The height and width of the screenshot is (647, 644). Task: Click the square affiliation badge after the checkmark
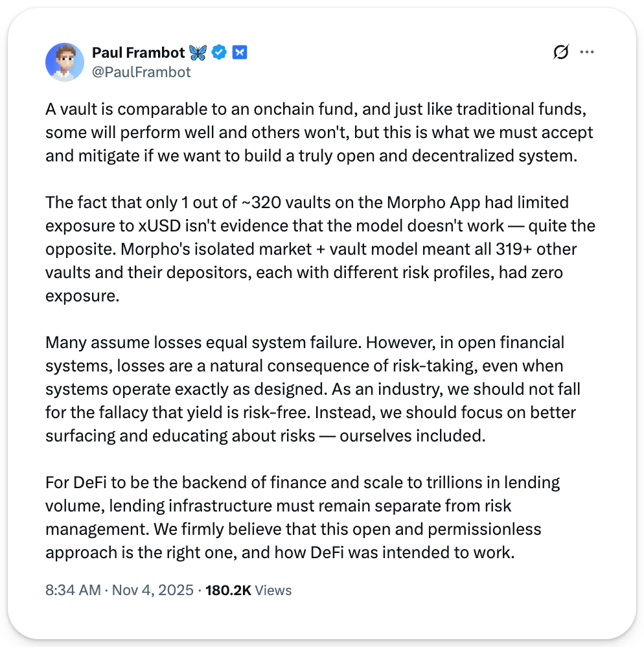tap(240, 53)
